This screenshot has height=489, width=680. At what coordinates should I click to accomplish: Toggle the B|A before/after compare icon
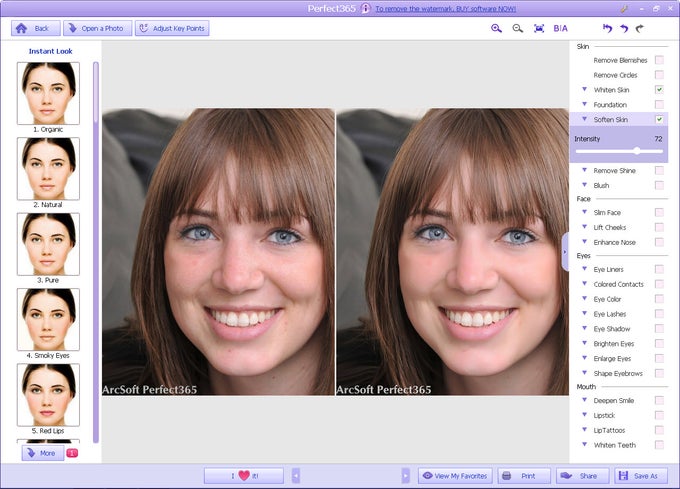[560, 29]
